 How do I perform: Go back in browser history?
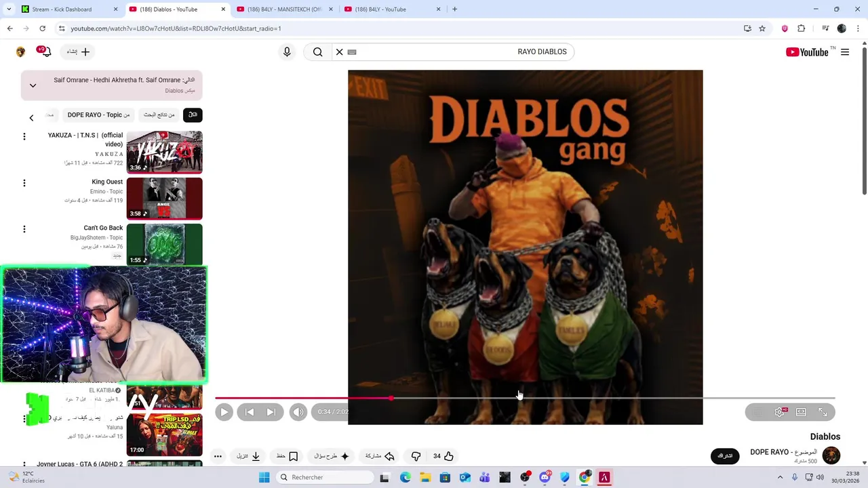pyautogui.click(x=9, y=28)
